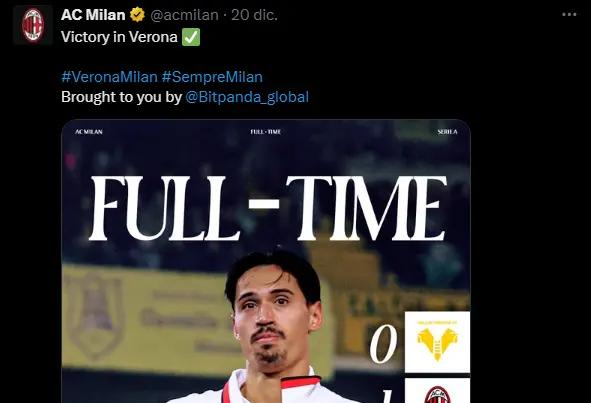Viewport: 591px width, 403px height.
Task: Open the tweet via 20 dic. timestamp
Action: [x=254, y=15]
